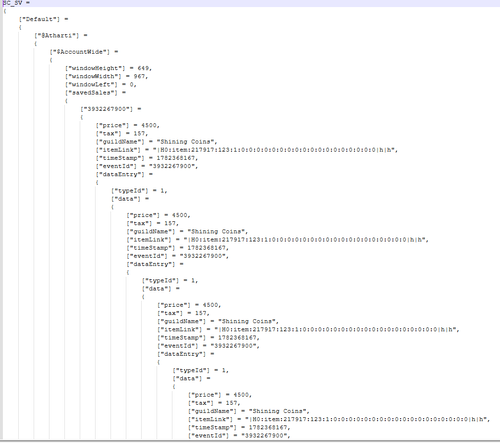Screen dimensions: 500x443
Task: Click the ["3932267900"] = table key line
Action: click(111, 109)
